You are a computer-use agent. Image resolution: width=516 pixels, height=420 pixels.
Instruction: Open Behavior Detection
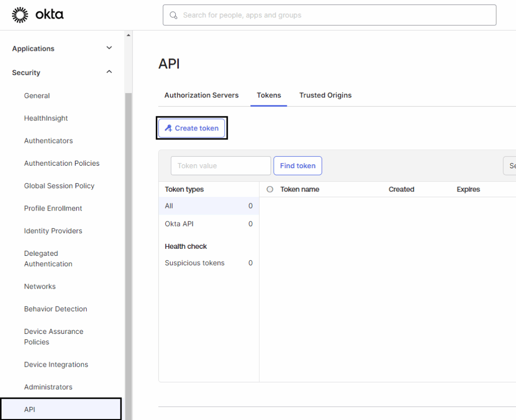click(x=55, y=309)
